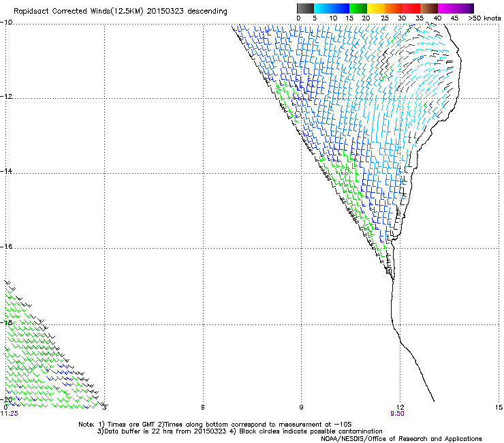Click the ">50 knots" legend label
The image size is (504, 443).
coord(484,18)
